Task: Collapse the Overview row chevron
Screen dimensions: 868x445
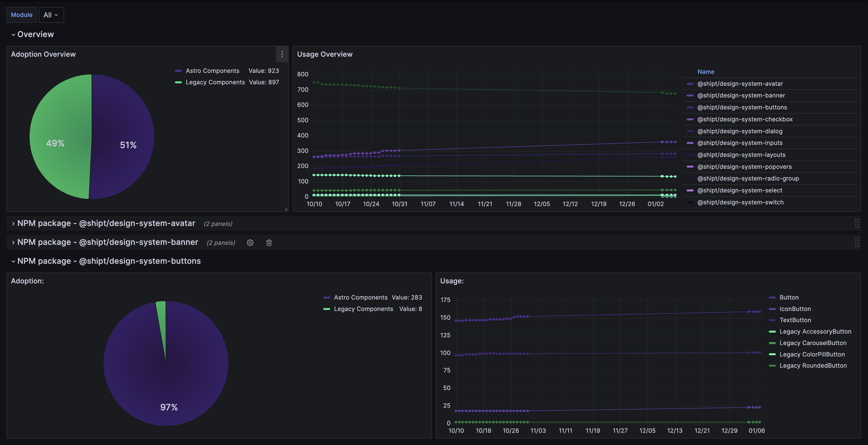Action: 13,35
